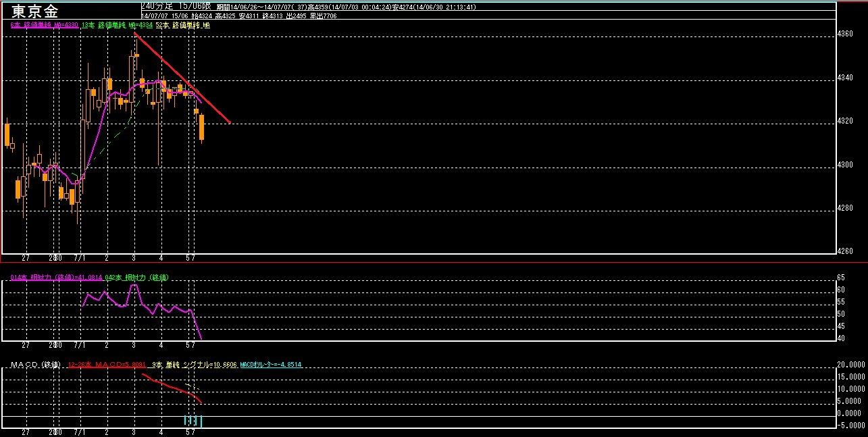Click the -5.0000 MACD axis label
868x437 pixels.
pos(851,426)
